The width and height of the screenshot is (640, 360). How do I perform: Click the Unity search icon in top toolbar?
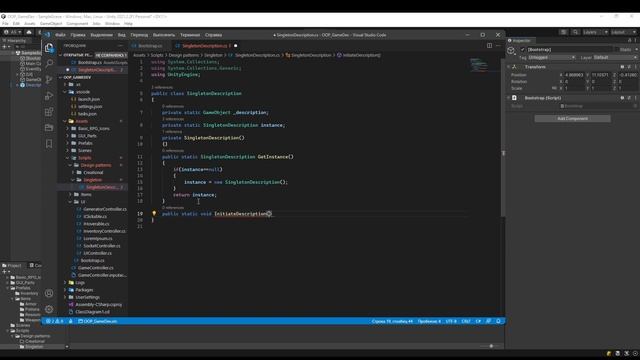tap(575, 32)
